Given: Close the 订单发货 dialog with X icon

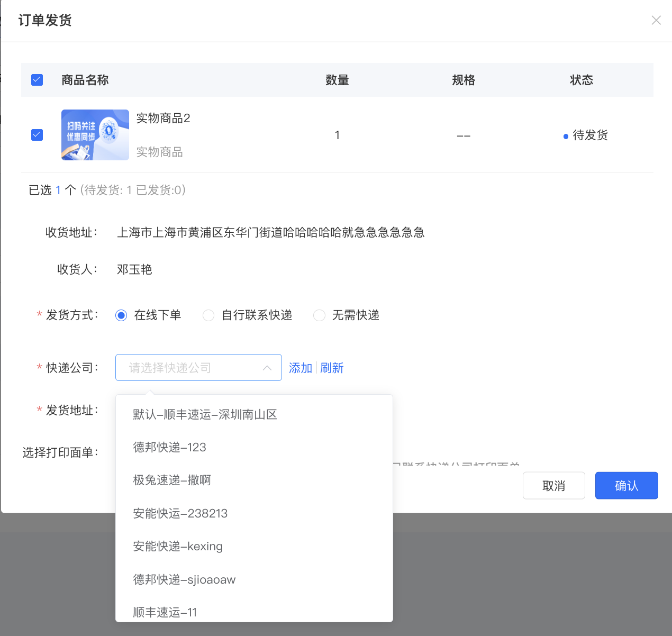Looking at the screenshot, I should (656, 20).
